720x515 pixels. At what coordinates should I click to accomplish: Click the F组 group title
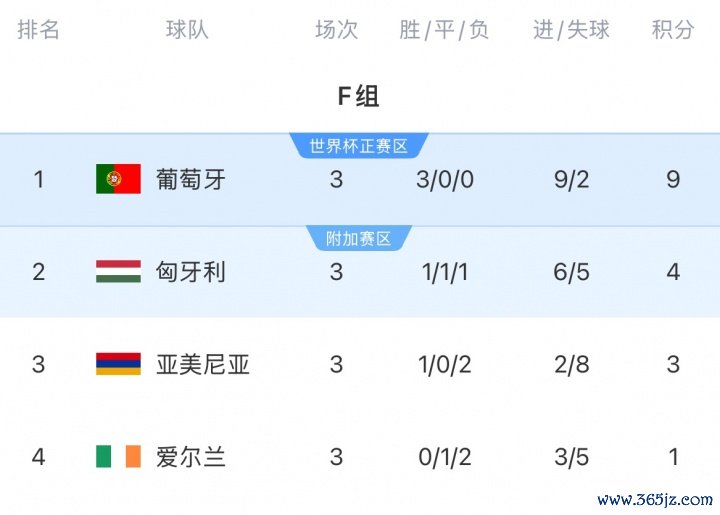[x=358, y=96]
